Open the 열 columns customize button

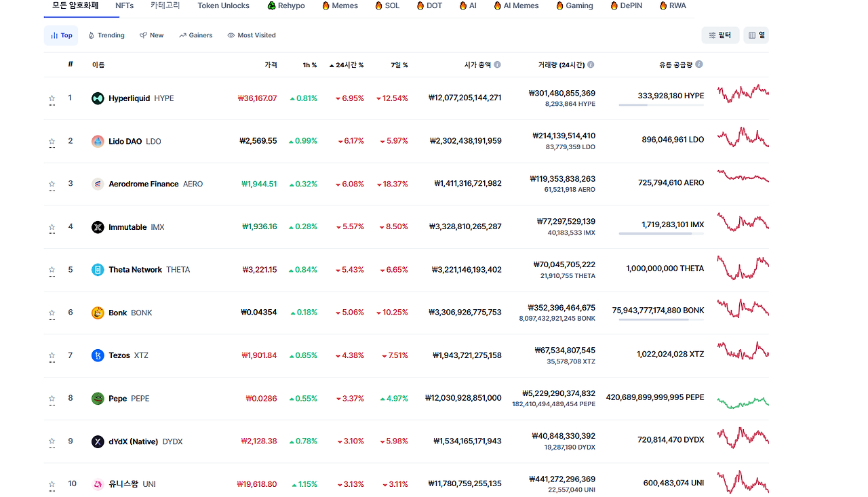pyautogui.click(x=756, y=35)
